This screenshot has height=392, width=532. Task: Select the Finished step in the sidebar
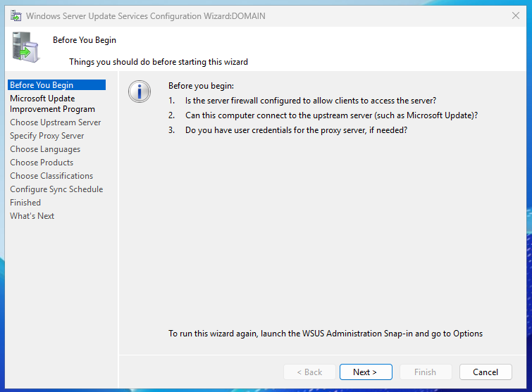click(25, 203)
